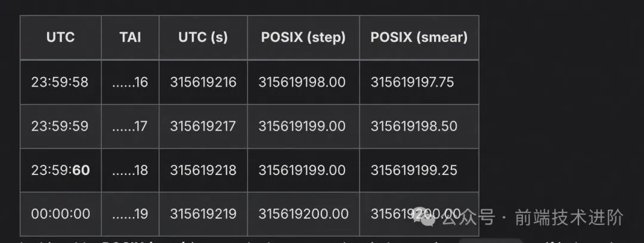This screenshot has height=243, width=644.
Task: Select the UTC column header
Action: click(60, 37)
